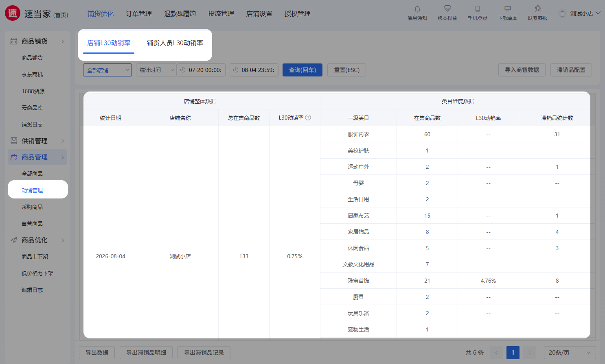
Task: Click 商品优化 paper-plane icon
Action: pyautogui.click(x=14, y=240)
